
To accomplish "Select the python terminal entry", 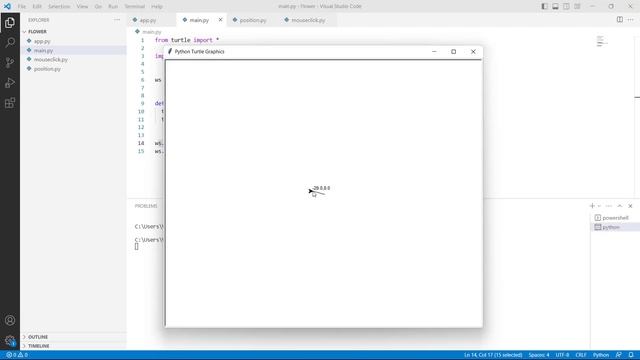I will pos(615,227).
